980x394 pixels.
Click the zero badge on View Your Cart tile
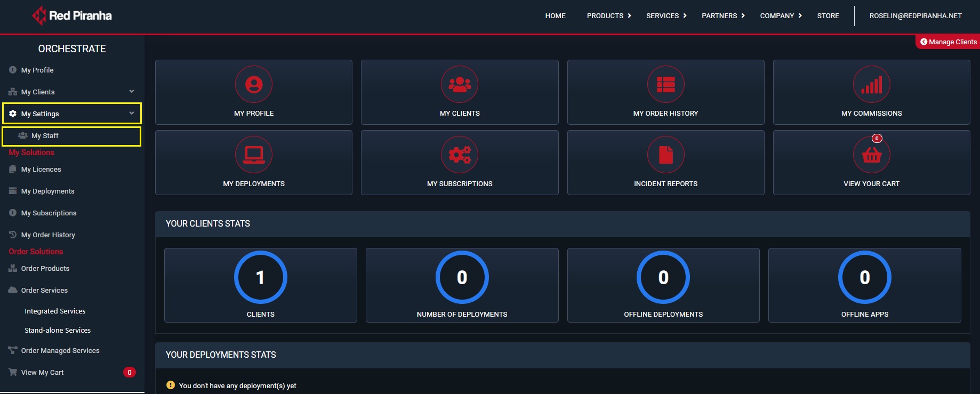(x=877, y=138)
